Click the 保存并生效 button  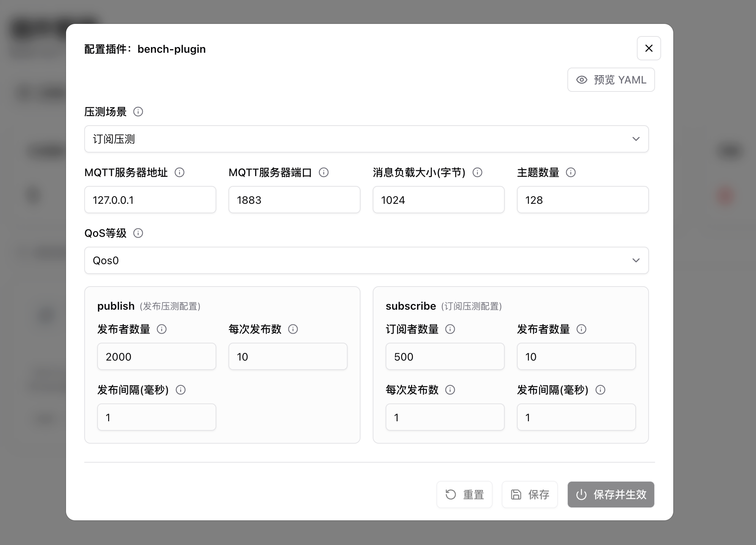click(611, 495)
